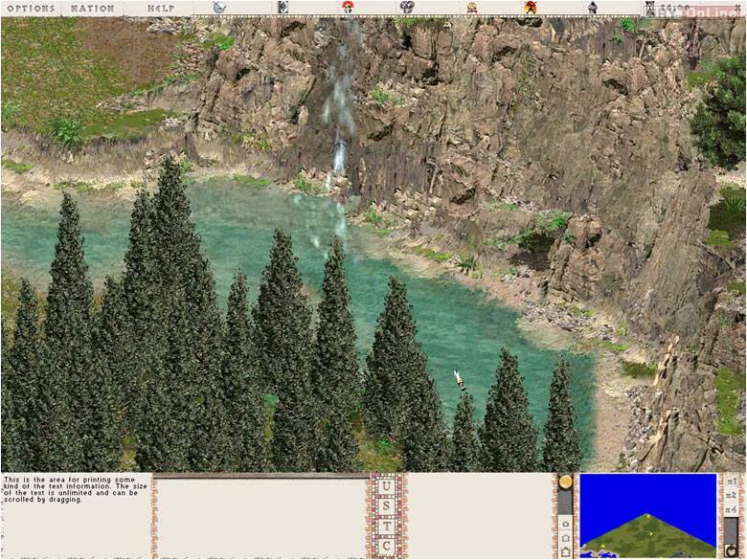Set minimap zoom to x4
Viewport: 747px width, 560px height.
(732, 509)
